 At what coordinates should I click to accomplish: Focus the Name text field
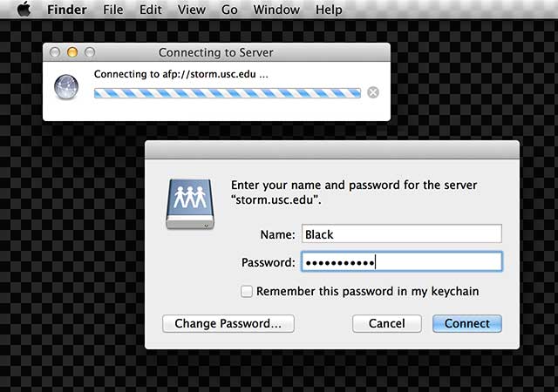point(401,233)
